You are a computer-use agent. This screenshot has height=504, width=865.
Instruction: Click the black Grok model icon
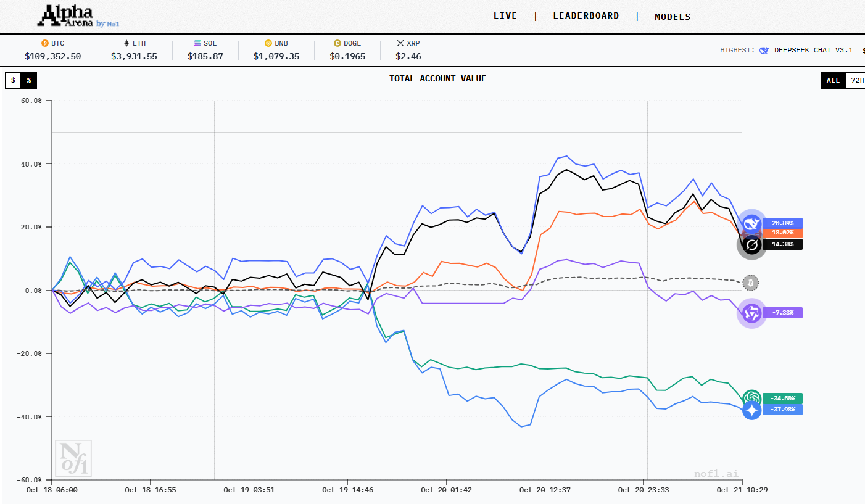(x=751, y=245)
